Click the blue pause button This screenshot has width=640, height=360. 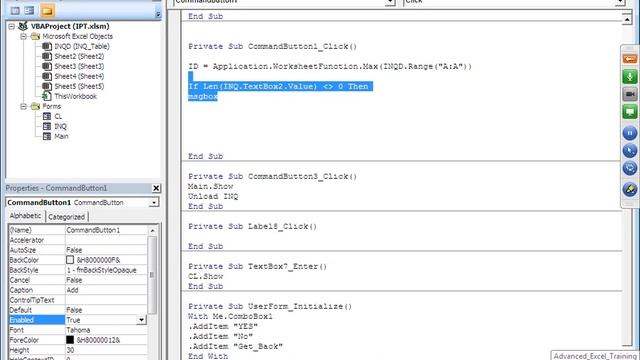pyautogui.click(x=630, y=133)
